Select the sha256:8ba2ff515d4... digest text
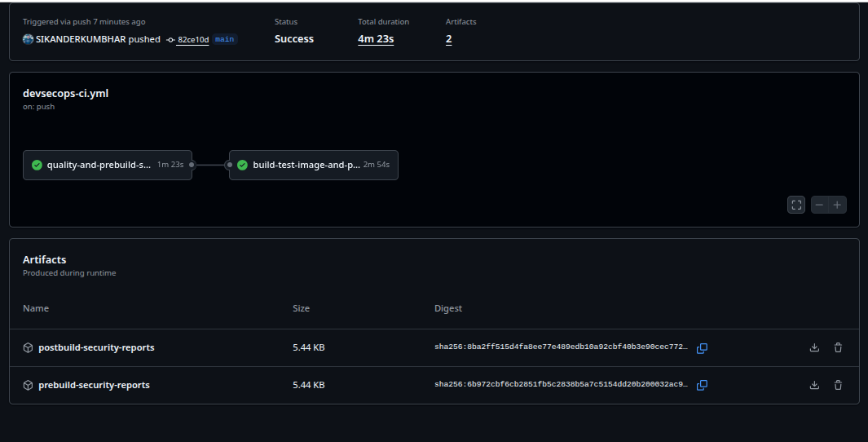The height and width of the screenshot is (442, 868). coord(561,347)
